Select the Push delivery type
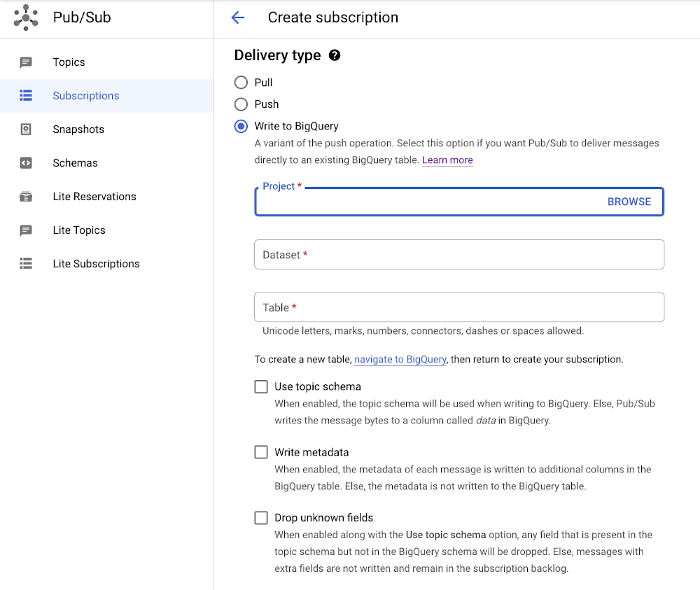Screen dimensions: 700x590 point(241,104)
